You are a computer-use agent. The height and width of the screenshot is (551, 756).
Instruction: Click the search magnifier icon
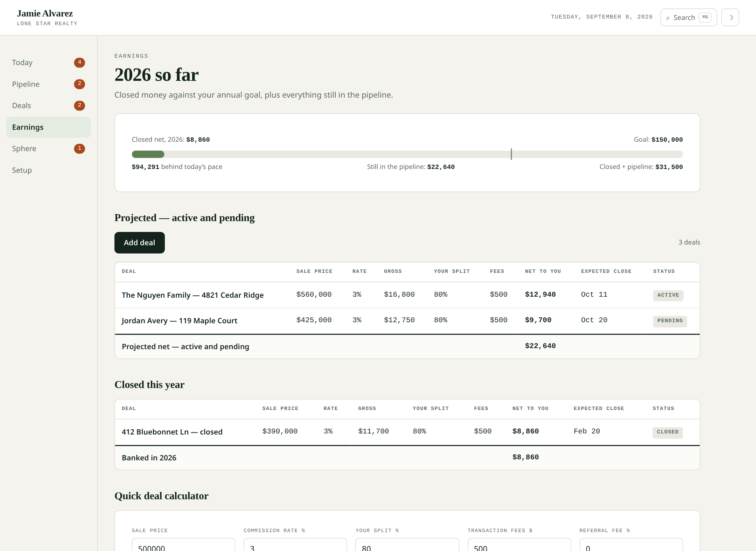click(x=668, y=18)
